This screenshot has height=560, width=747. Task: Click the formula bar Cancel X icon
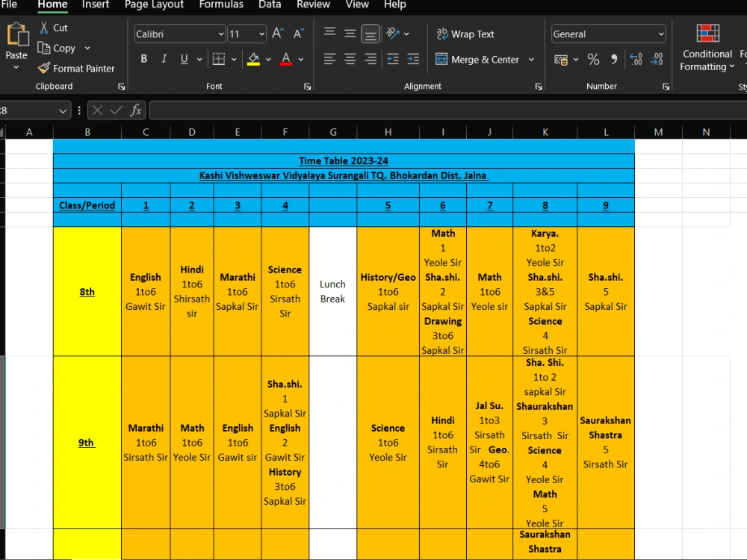click(x=97, y=111)
